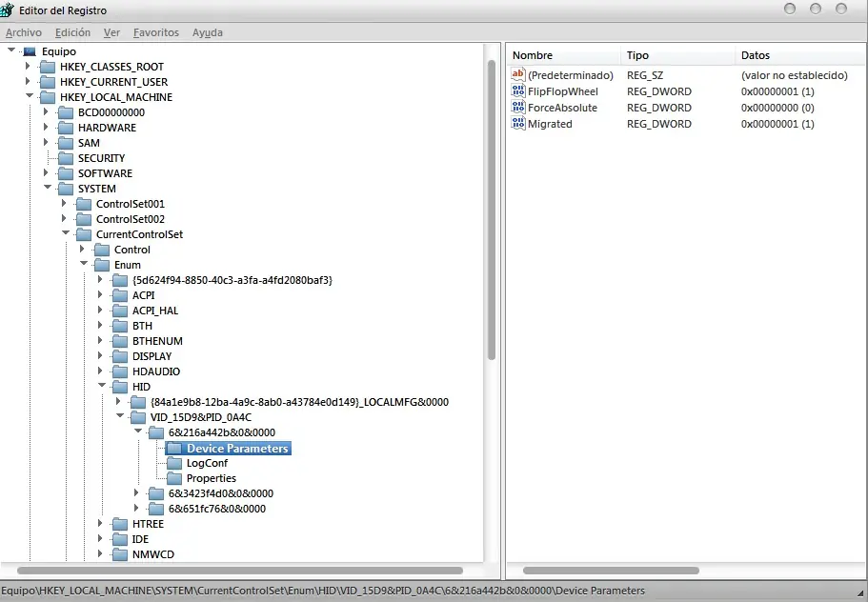868x602 pixels.
Task: Click the HDAUDIO folder icon
Action: click(x=120, y=371)
